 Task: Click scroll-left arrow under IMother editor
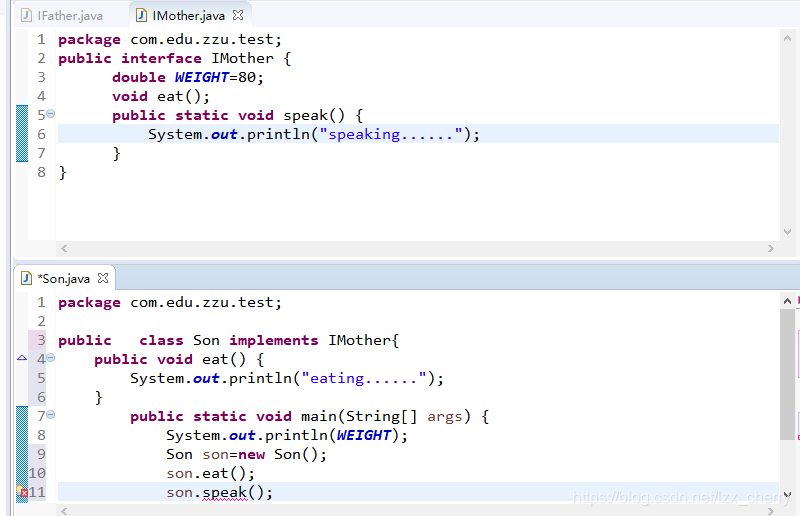(x=64, y=249)
